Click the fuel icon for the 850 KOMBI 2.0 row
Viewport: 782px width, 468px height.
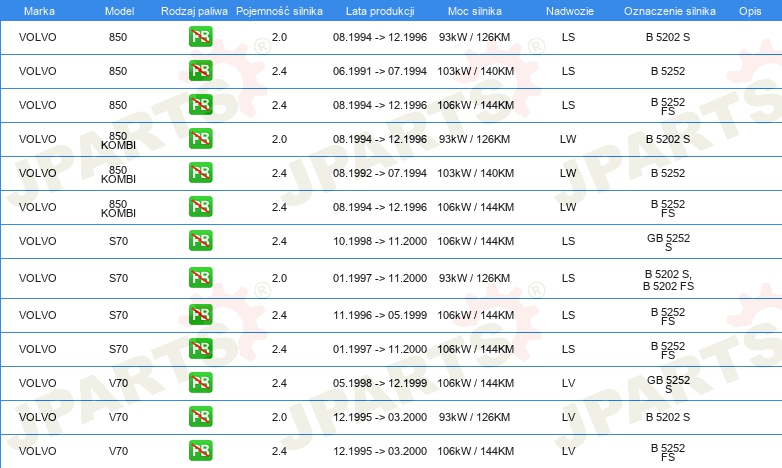(x=200, y=138)
